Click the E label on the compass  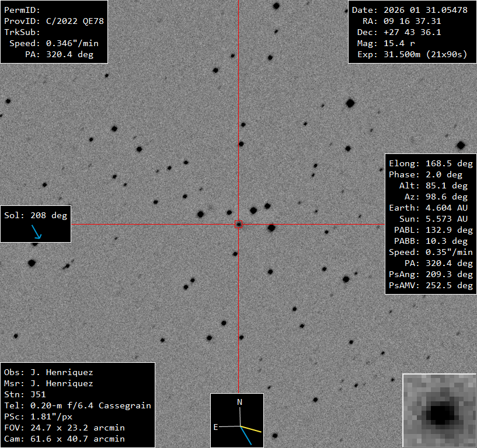point(215,427)
